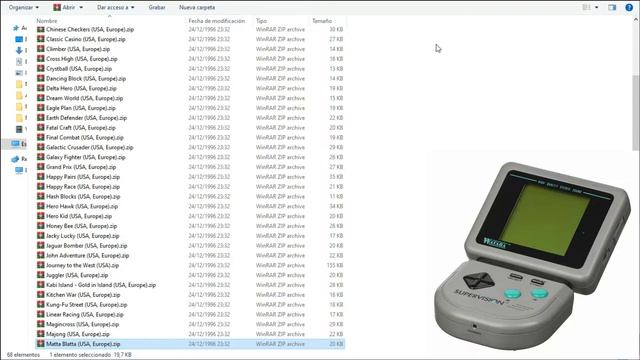Sort by the Tamaño column header

pyautogui.click(x=322, y=21)
